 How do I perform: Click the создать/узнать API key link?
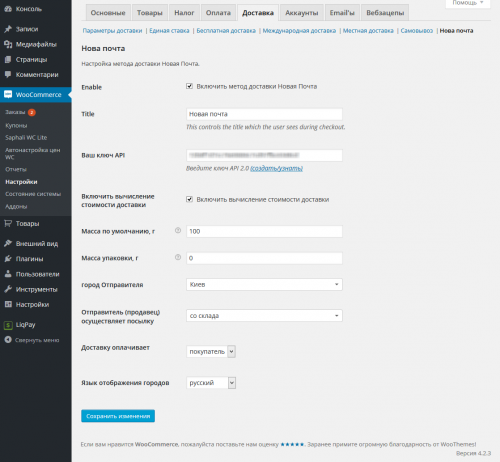(x=276, y=168)
